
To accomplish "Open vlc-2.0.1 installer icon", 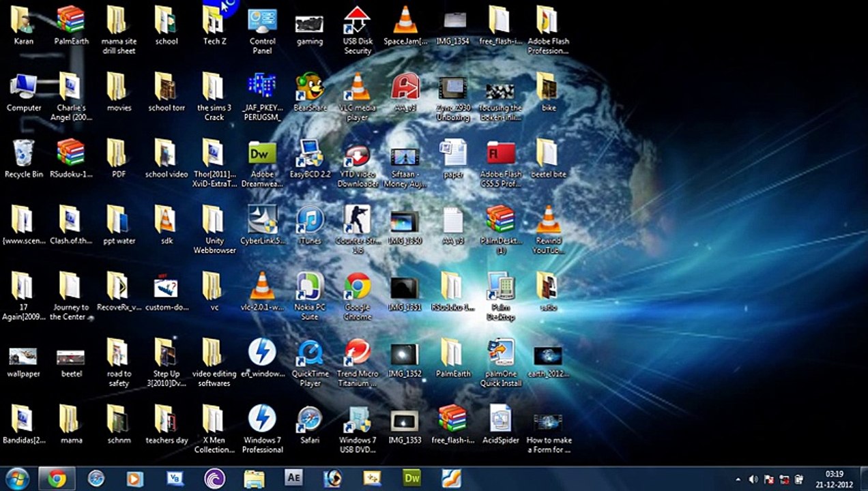I will click(x=262, y=292).
